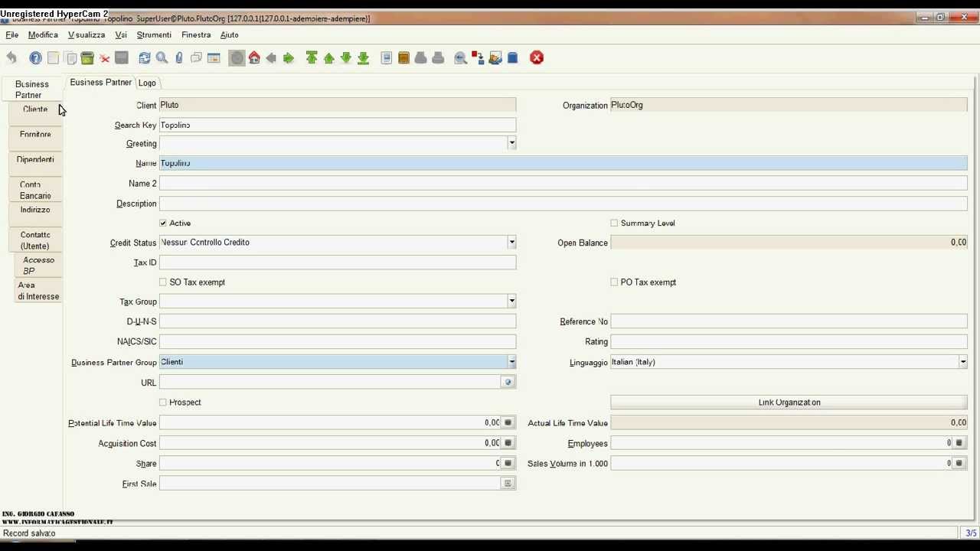Uncheck the Active checkbox
Image resolution: width=980 pixels, height=551 pixels.
163,223
